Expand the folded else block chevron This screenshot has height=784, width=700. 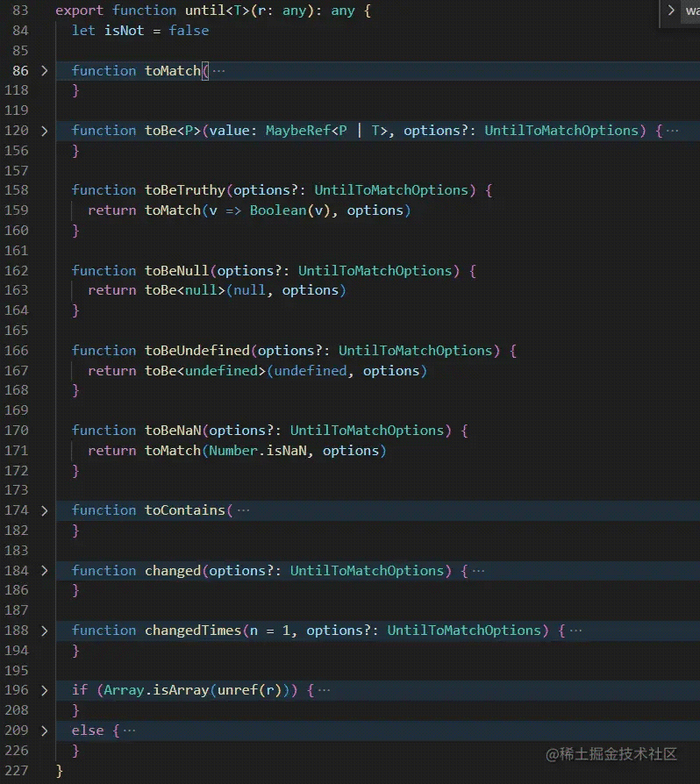pyautogui.click(x=45, y=731)
